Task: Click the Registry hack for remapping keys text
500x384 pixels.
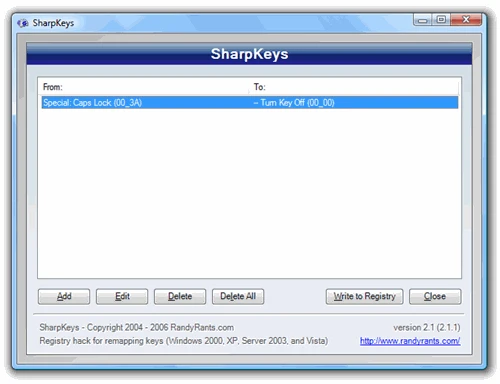Action: [x=184, y=341]
